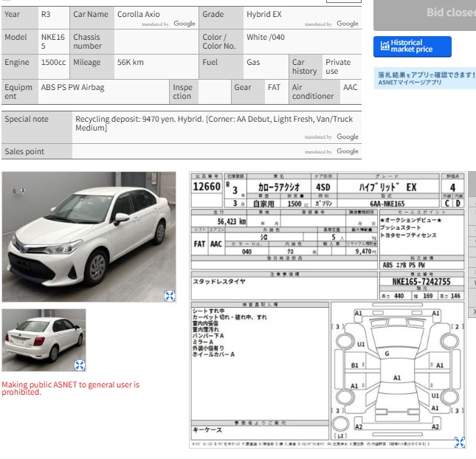Click the Google translate credit in Special note
476x459 pixels.
click(331, 137)
